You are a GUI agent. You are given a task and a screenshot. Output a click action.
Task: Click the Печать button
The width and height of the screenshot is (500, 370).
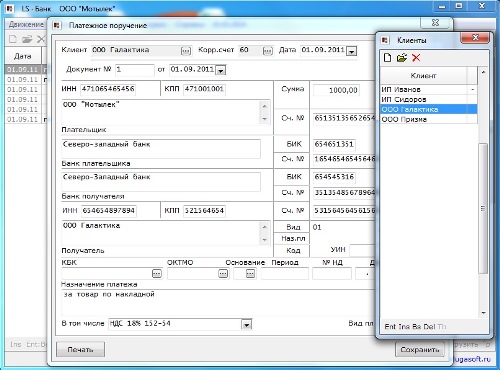point(80,349)
